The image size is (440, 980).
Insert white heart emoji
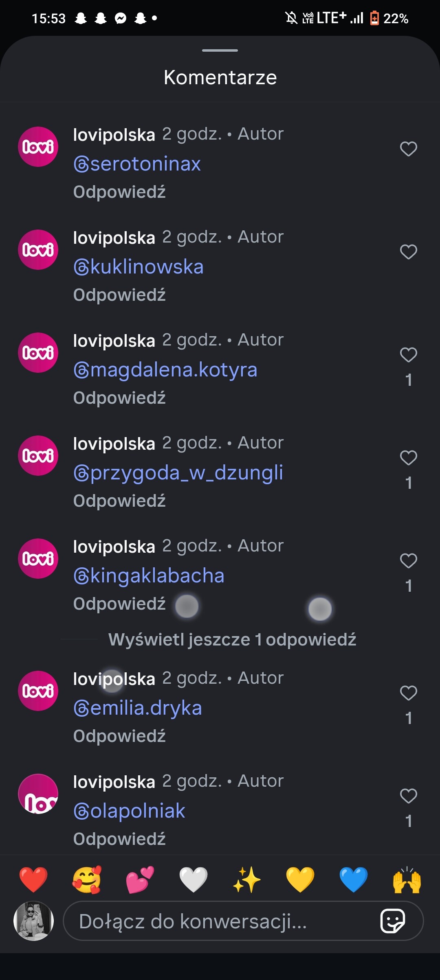(194, 880)
